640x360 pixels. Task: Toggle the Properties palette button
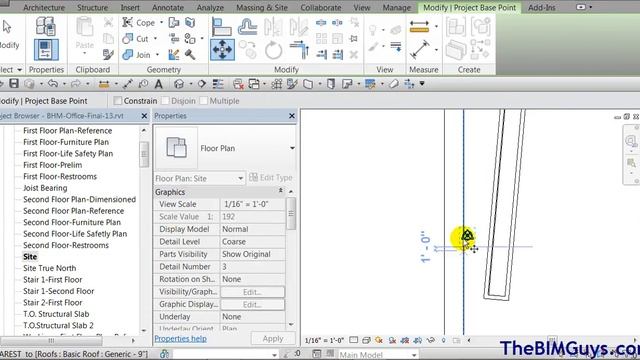coord(46,50)
